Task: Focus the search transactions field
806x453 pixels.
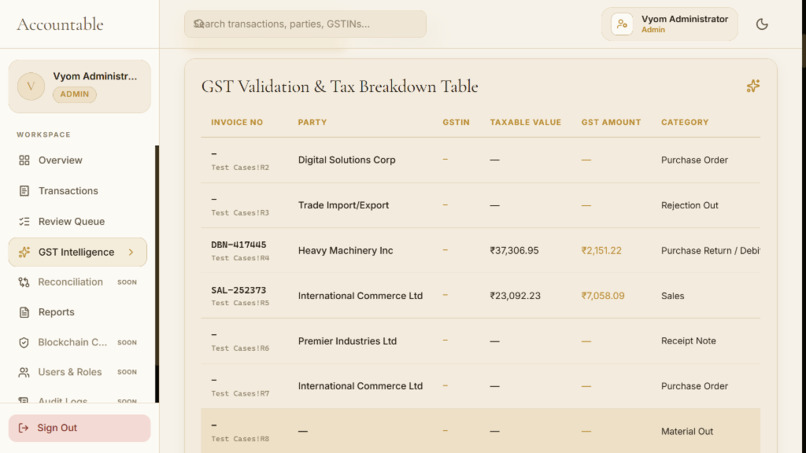Action: point(305,24)
